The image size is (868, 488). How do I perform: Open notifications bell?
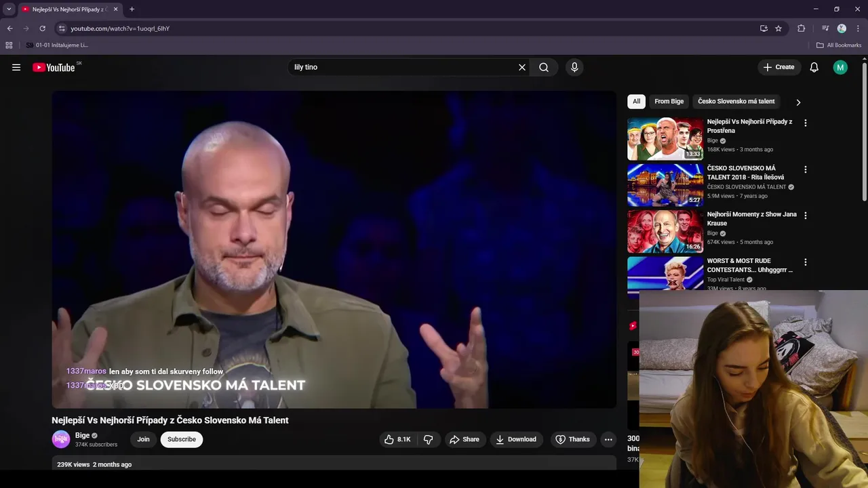point(814,67)
